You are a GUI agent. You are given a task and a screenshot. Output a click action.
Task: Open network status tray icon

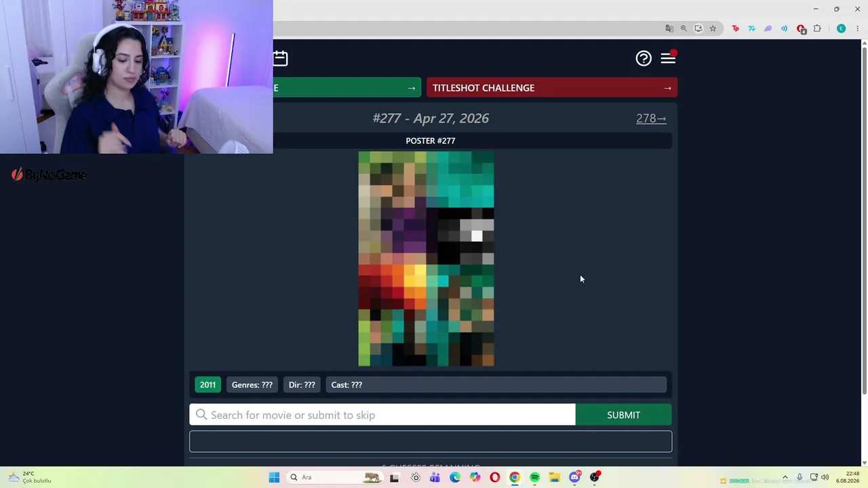(814, 478)
